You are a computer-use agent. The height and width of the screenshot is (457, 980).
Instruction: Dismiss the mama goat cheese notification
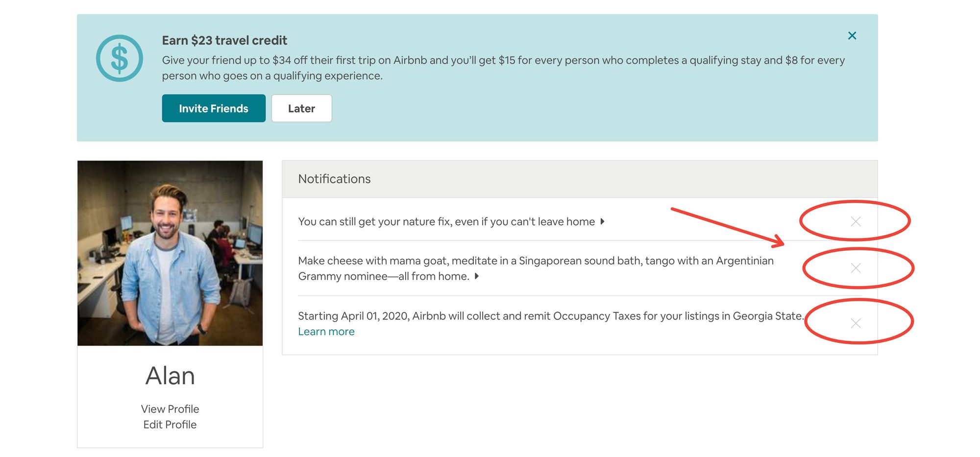(x=856, y=268)
